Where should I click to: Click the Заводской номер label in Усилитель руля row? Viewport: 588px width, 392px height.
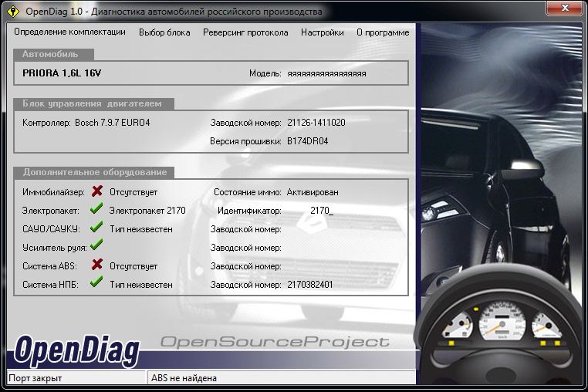click(245, 248)
